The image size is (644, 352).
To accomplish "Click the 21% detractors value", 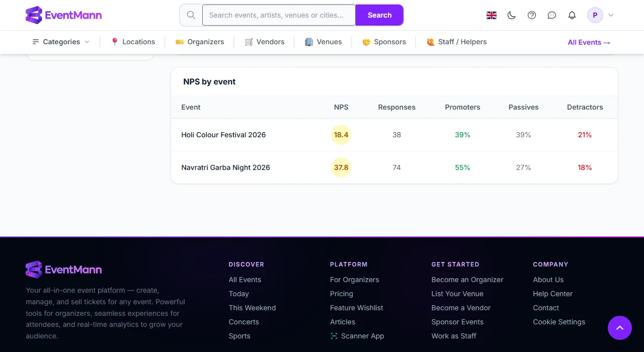I will coord(585,135).
